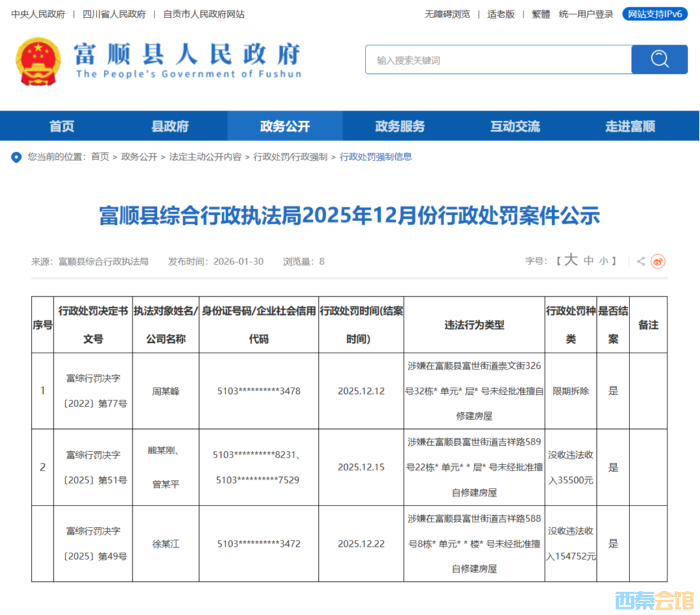The height and width of the screenshot is (615, 700).
Task: Open the 首页 navigation tab
Action: tap(62, 126)
